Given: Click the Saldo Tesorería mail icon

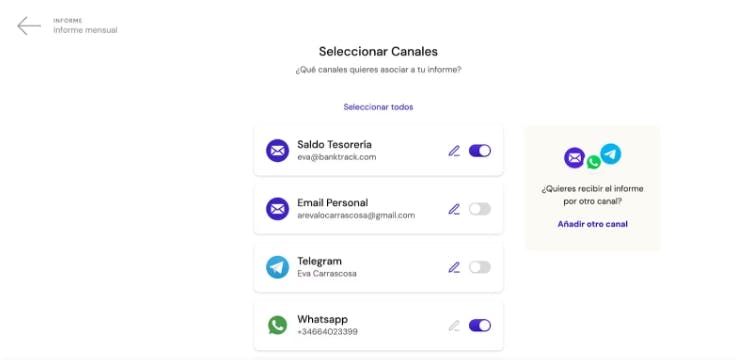Looking at the screenshot, I should tap(278, 150).
